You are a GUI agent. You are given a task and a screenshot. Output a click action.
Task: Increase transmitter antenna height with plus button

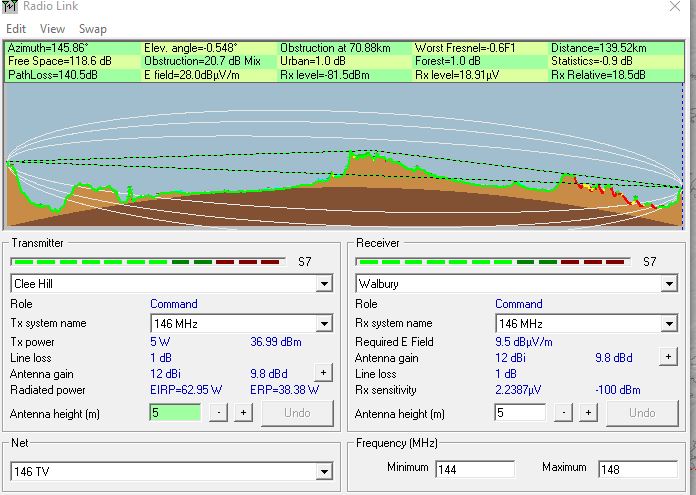tap(243, 413)
